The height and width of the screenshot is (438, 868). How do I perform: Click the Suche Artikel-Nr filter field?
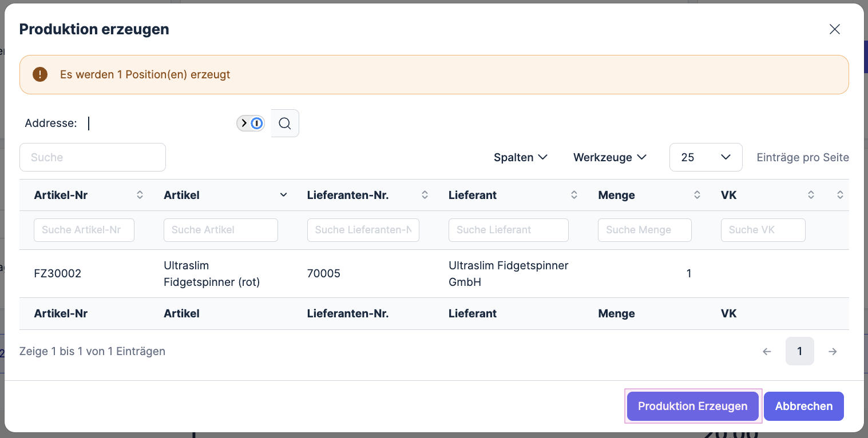(x=84, y=230)
